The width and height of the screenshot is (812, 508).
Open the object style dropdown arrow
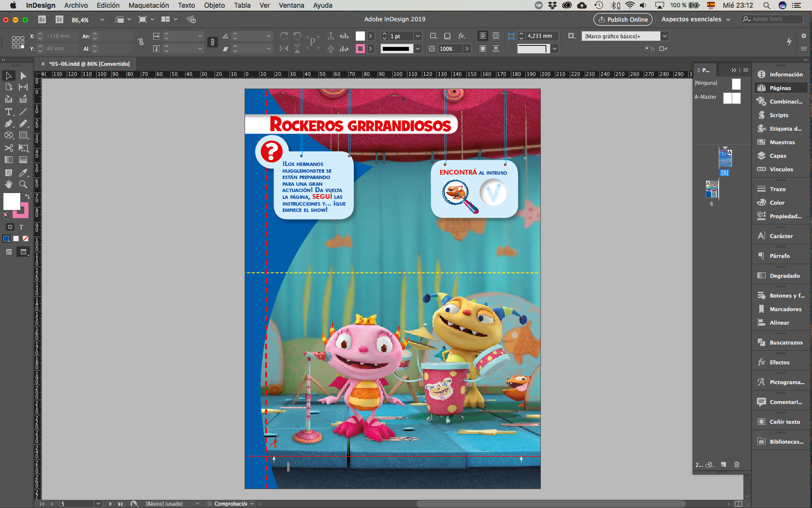coord(665,36)
